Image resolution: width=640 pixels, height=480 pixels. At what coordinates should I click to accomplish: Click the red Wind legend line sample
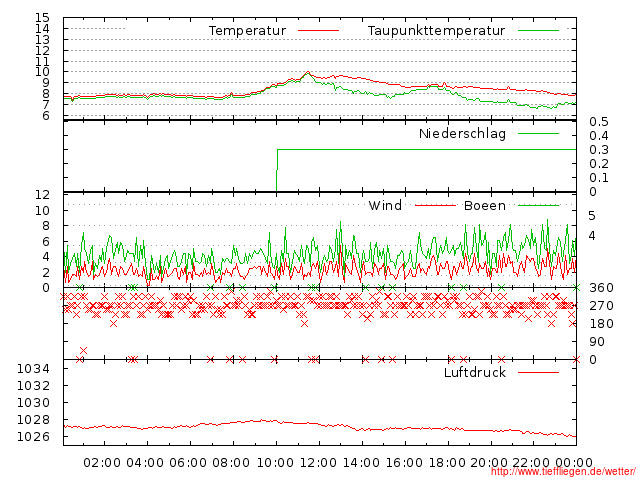coord(436,205)
